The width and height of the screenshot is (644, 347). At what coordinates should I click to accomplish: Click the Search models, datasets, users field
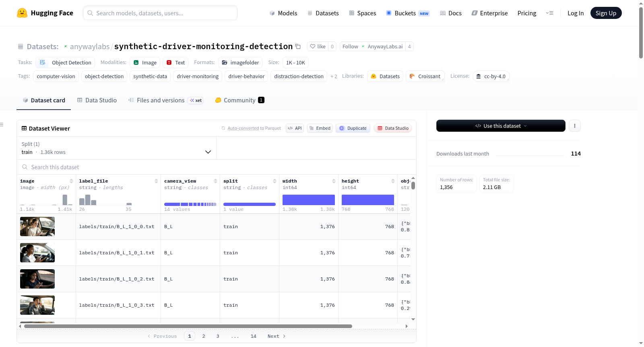click(x=160, y=13)
